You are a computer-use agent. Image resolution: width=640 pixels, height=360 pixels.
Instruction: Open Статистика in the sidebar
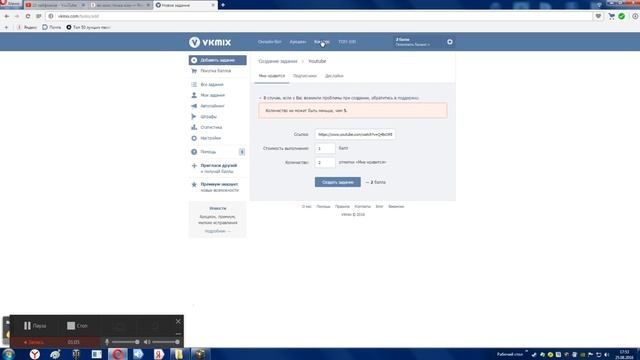pos(211,127)
